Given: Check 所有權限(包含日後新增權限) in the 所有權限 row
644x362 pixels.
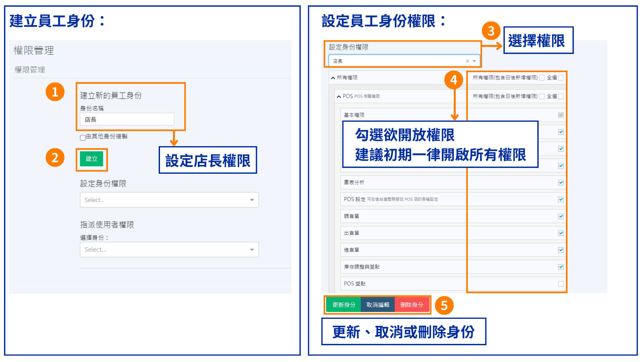Looking at the screenshot, I should (542, 78).
